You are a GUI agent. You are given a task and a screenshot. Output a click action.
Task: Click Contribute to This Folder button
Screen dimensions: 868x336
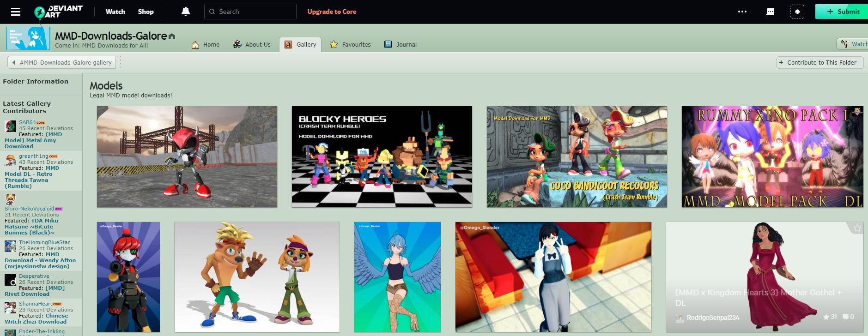pyautogui.click(x=819, y=62)
